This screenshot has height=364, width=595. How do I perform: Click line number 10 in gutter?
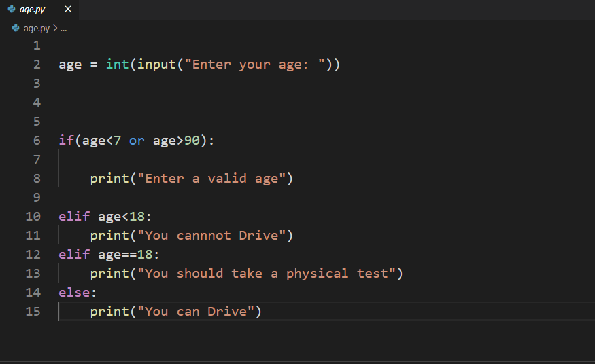coord(33,216)
